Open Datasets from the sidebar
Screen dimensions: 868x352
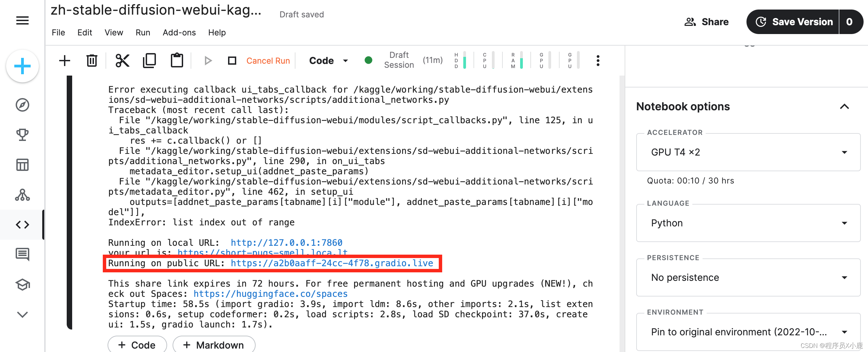click(x=22, y=164)
